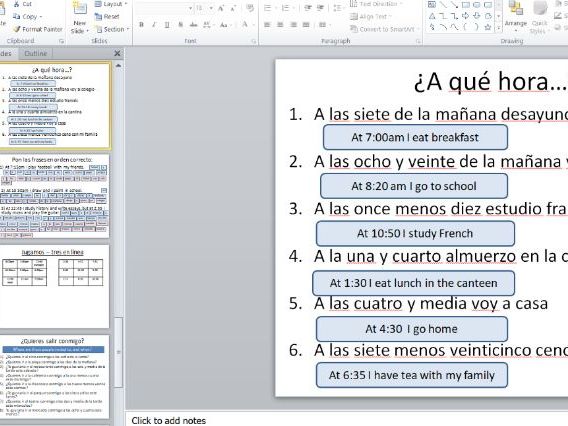Image resolution: width=568 pixels, height=426 pixels.
Task: Select the Left Brace shape
Action: [x=465, y=27]
